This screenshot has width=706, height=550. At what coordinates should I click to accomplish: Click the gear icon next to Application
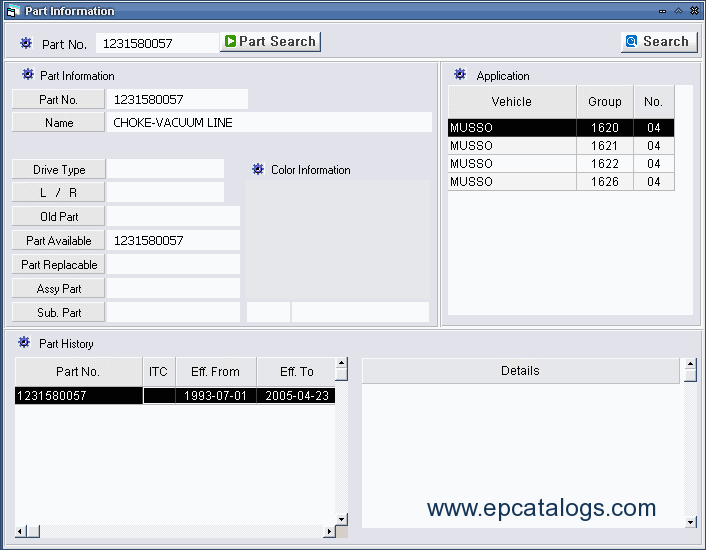[460, 75]
